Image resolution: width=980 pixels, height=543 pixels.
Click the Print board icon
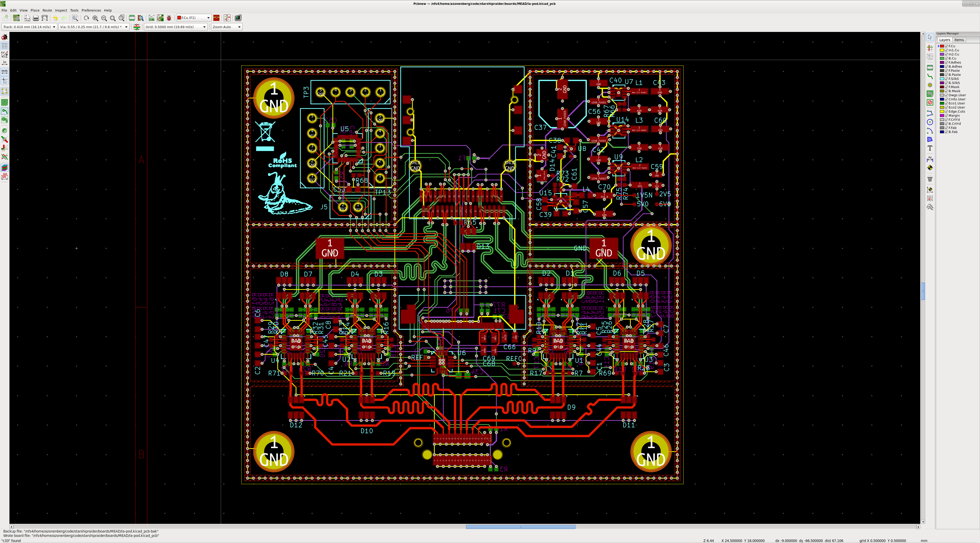point(36,18)
